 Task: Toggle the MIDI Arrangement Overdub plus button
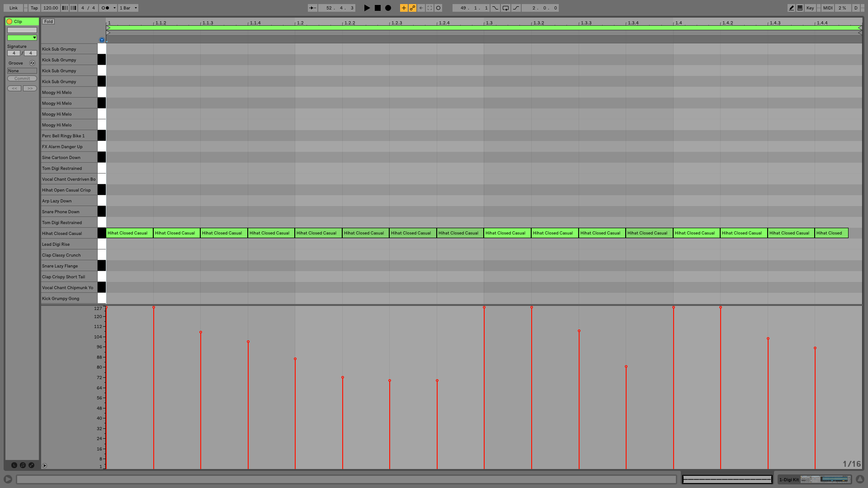click(x=404, y=8)
